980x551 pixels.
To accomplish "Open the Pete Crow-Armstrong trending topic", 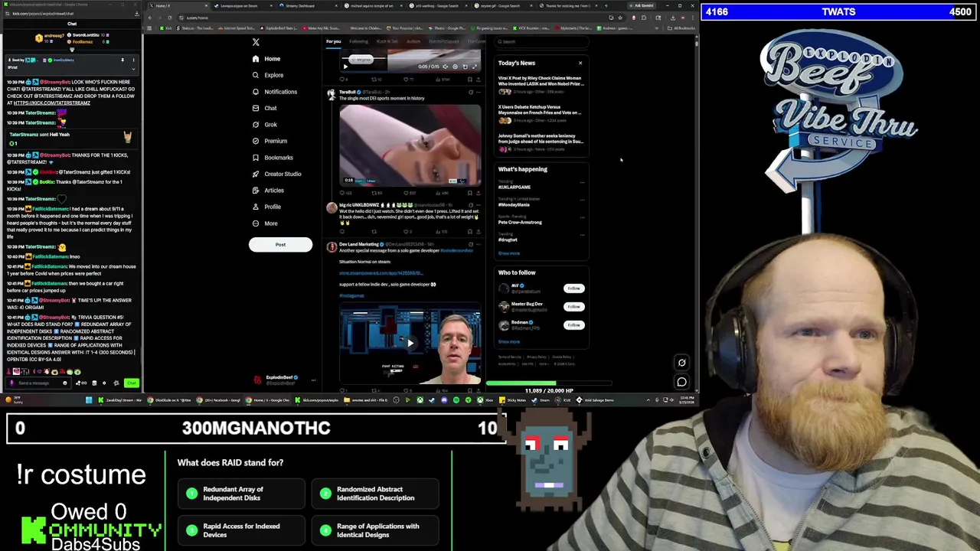I will [x=520, y=220].
